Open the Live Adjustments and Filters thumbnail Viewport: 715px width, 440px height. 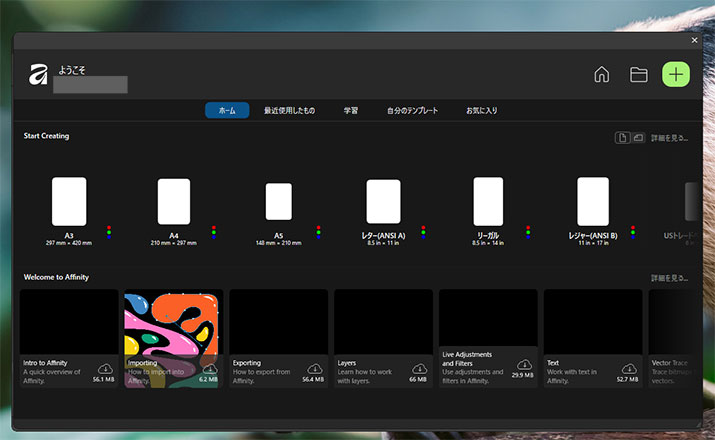[488, 318]
